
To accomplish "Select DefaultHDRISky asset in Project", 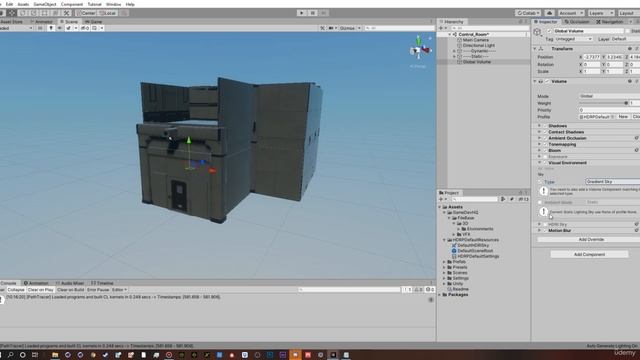I will click(x=470, y=245).
